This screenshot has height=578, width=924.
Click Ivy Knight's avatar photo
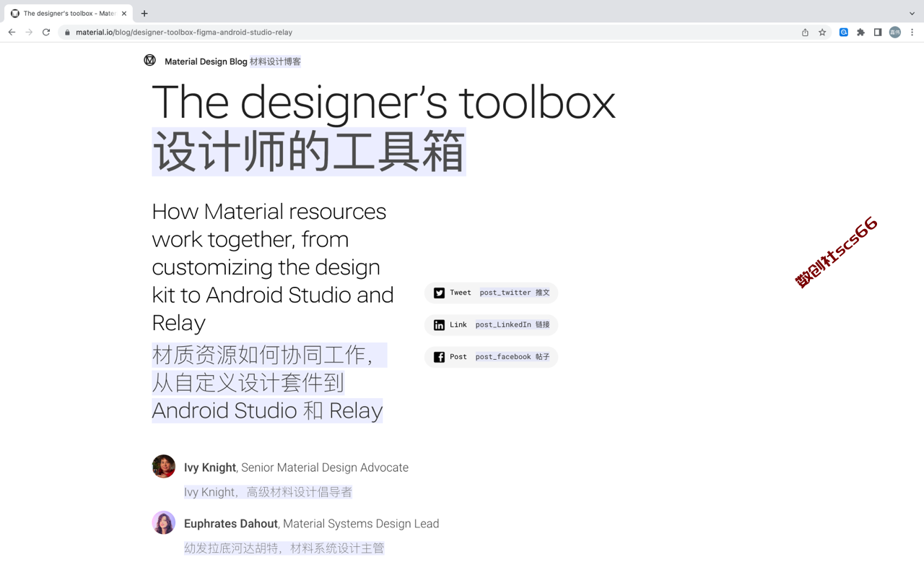[x=164, y=466]
